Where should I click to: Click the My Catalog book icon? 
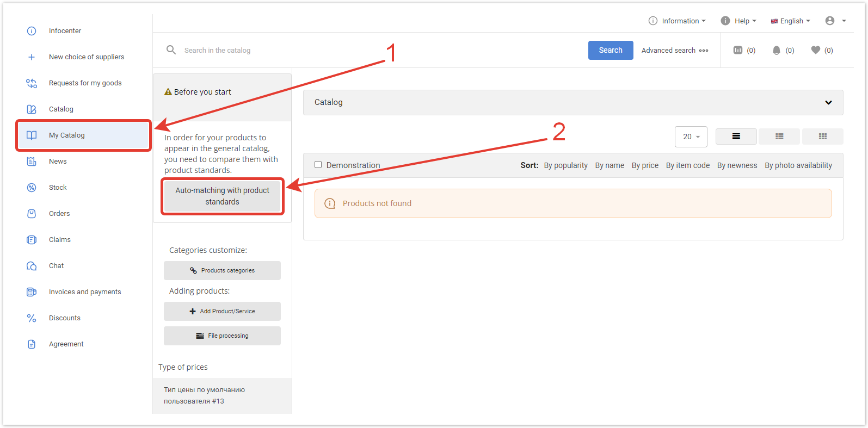[x=32, y=135]
